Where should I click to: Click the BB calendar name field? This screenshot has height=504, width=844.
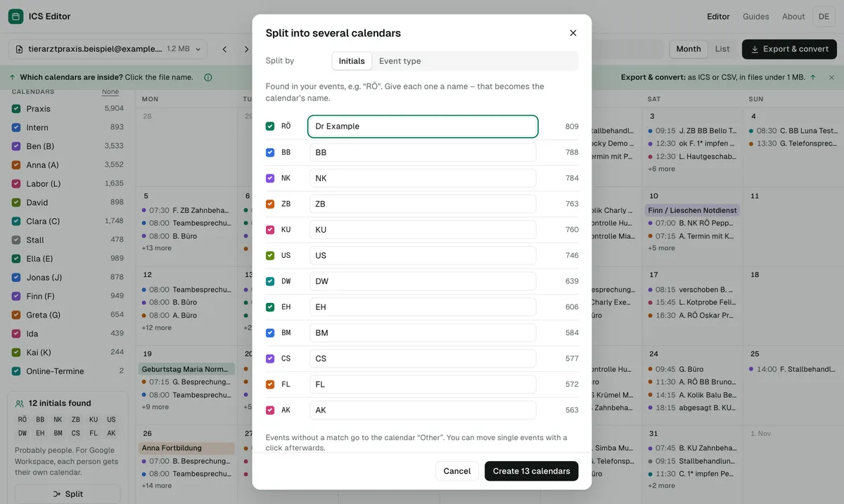click(423, 153)
